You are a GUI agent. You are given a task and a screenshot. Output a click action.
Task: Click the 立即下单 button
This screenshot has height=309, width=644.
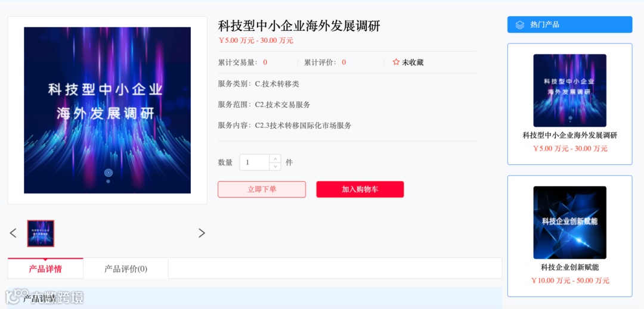262,189
